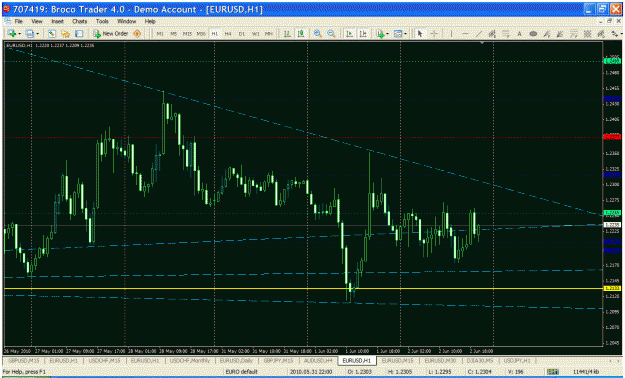Viewport: 625px width, 378px height.
Task: Switch timeframe to M30
Action: (x=201, y=34)
